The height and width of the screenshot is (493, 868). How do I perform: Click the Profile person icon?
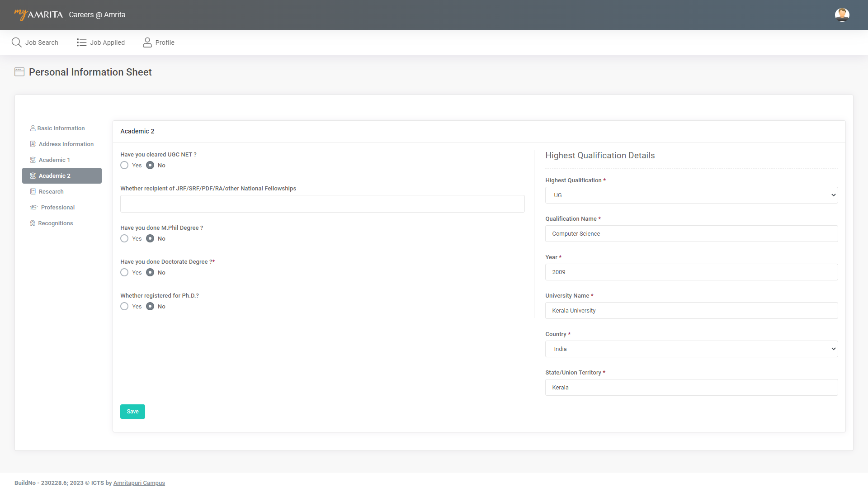tap(147, 43)
